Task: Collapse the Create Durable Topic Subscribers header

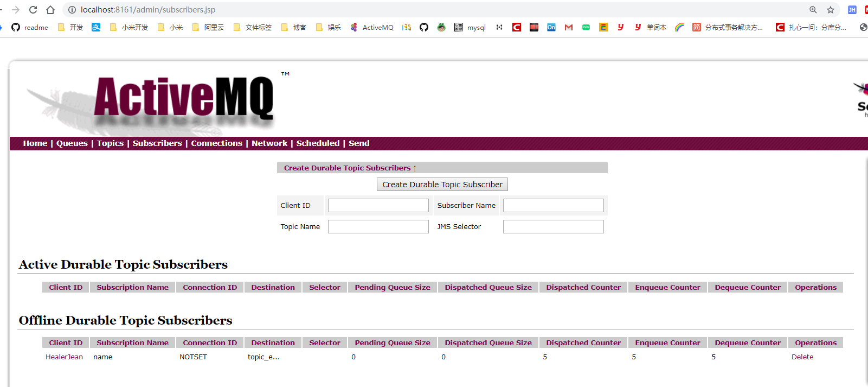Action: click(x=350, y=168)
